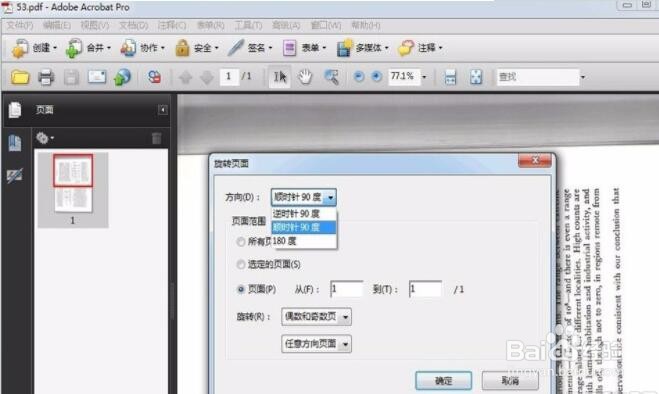Image resolution: width=659 pixels, height=394 pixels.
Task: Click the 从(F) page input field
Action: coord(346,289)
